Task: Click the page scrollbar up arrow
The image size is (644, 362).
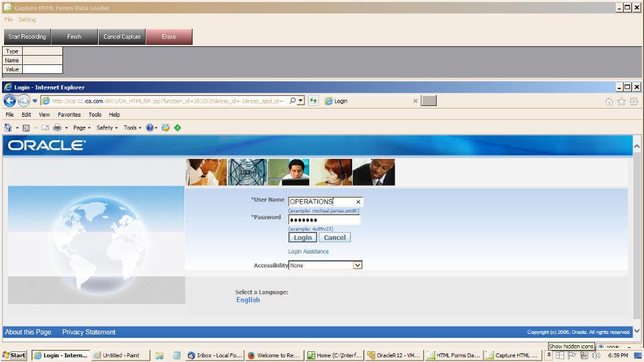Action: [637, 147]
